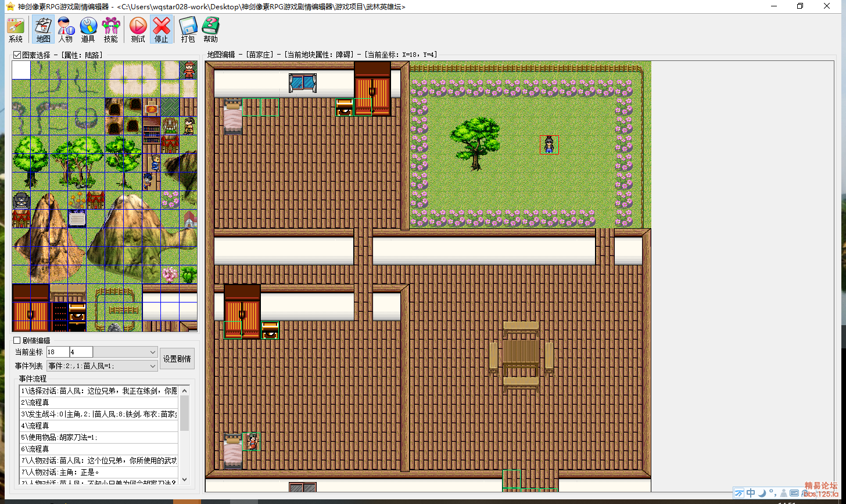
Task: Select the blank white tile in the palette
Action: (x=21, y=70)
